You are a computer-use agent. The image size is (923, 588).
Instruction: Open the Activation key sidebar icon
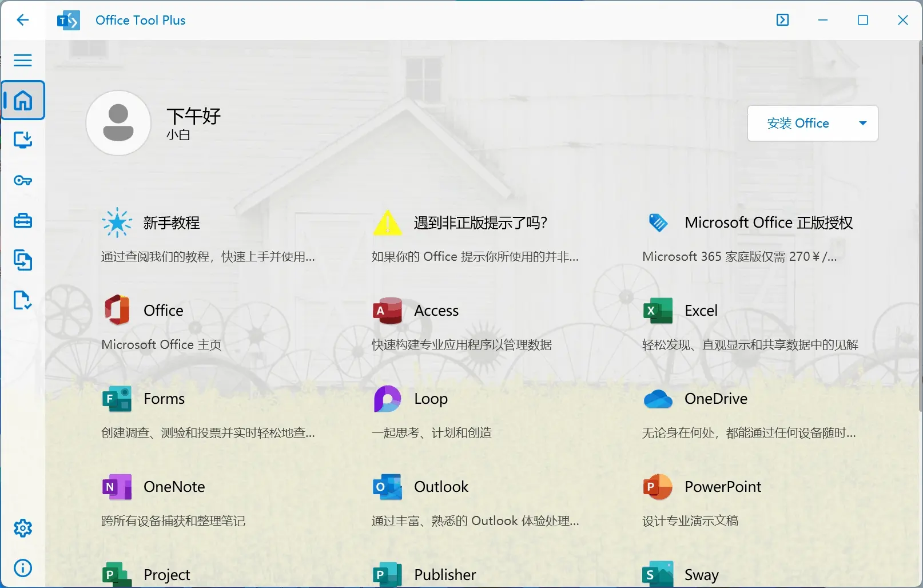(x=23, y=181)
